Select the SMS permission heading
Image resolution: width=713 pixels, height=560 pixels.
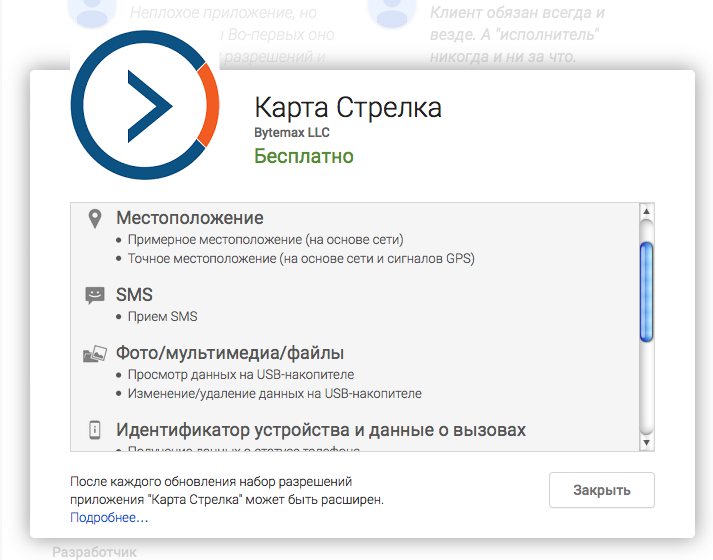click(x=134, y=295)
